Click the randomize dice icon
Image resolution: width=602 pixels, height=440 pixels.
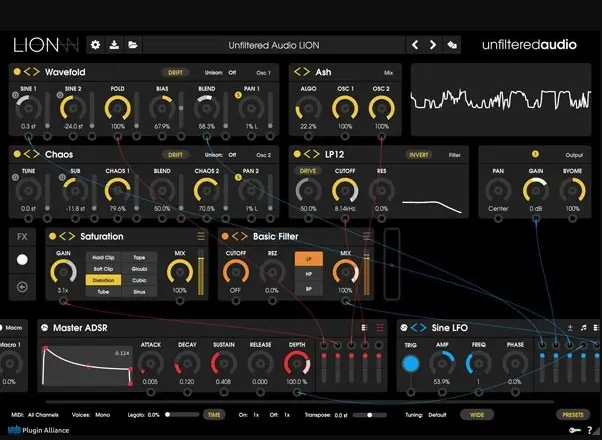coord(452,45)
